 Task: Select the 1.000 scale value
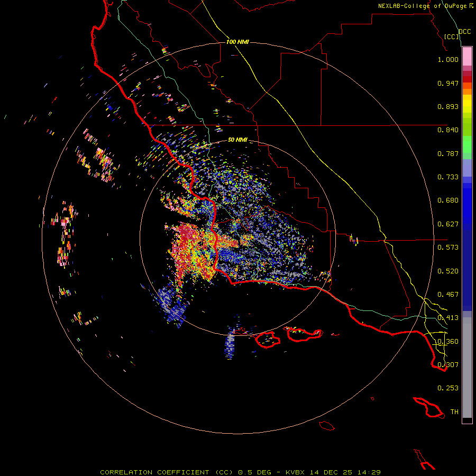point(448,59)
